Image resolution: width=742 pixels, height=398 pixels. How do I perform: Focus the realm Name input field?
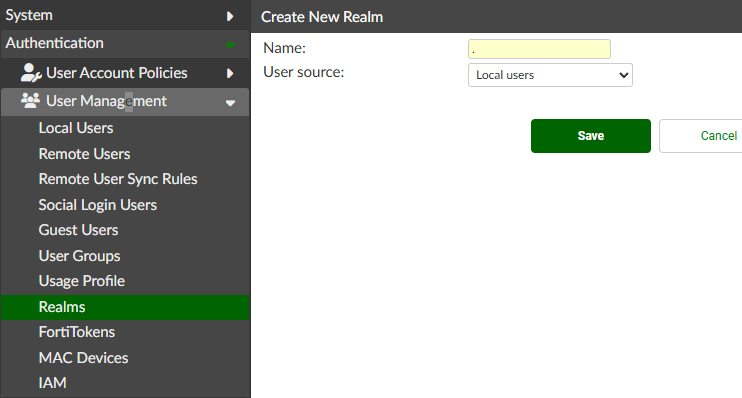pos(539,49)
